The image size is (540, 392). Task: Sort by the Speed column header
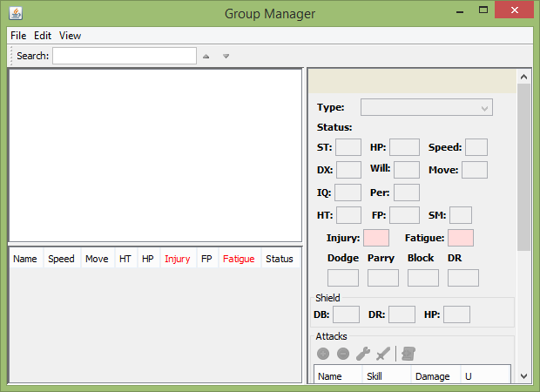(61, 259)
